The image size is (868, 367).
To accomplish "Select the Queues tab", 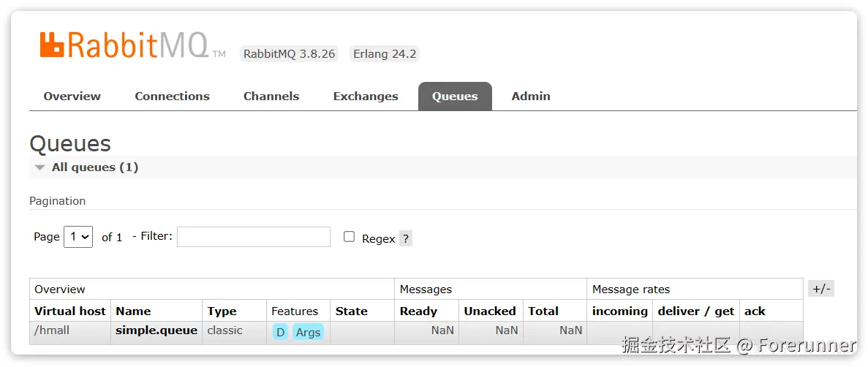I will coord(455,97).
